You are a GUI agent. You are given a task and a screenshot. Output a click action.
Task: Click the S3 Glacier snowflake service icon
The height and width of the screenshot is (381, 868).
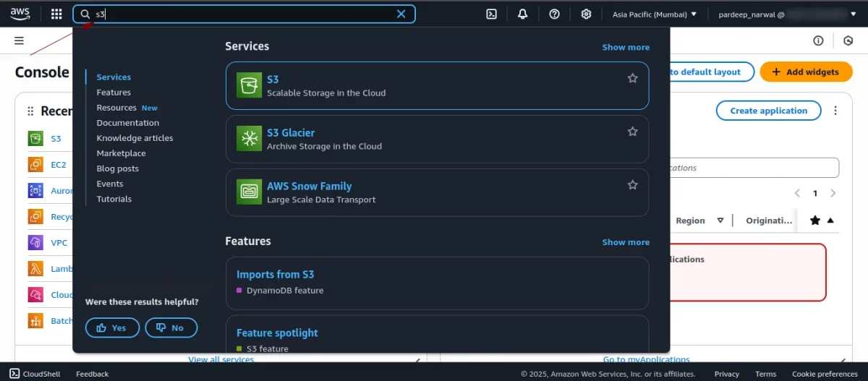250,139
